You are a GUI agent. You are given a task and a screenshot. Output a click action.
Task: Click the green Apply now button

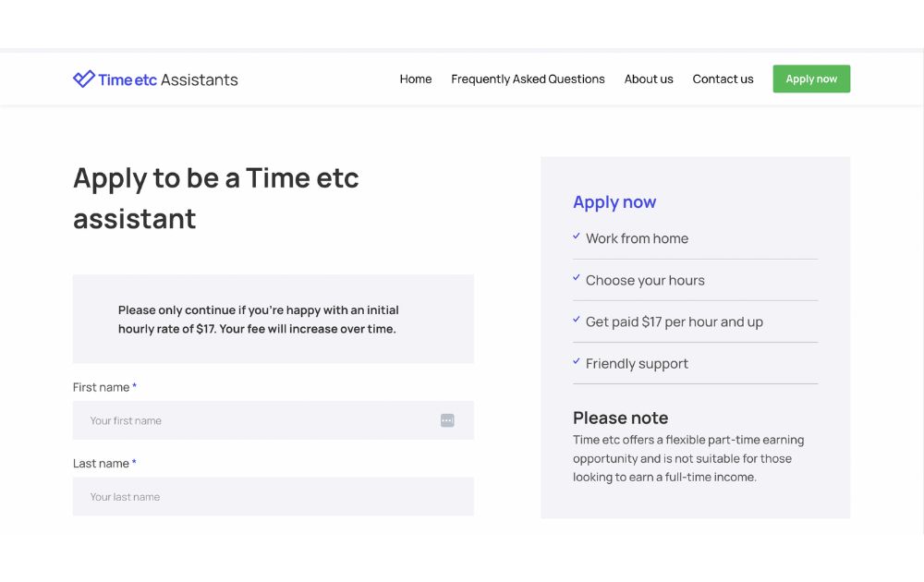[x=811, y=79]
